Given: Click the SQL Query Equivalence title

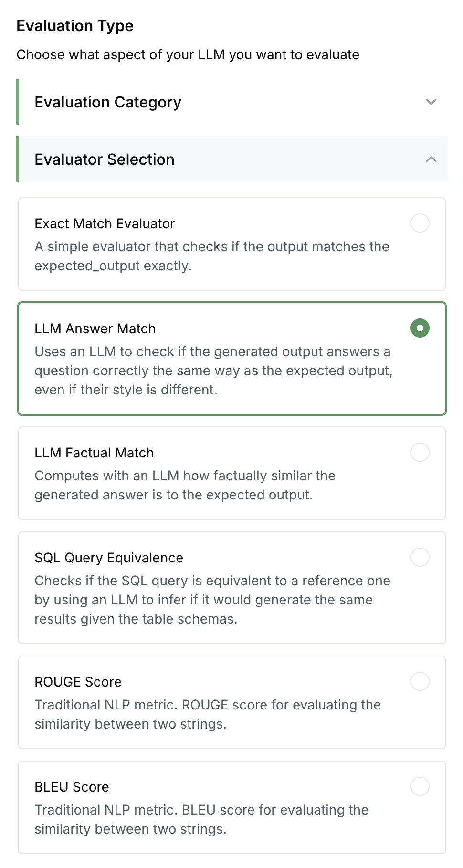Looking at the screenshot, I should [109, 558].
